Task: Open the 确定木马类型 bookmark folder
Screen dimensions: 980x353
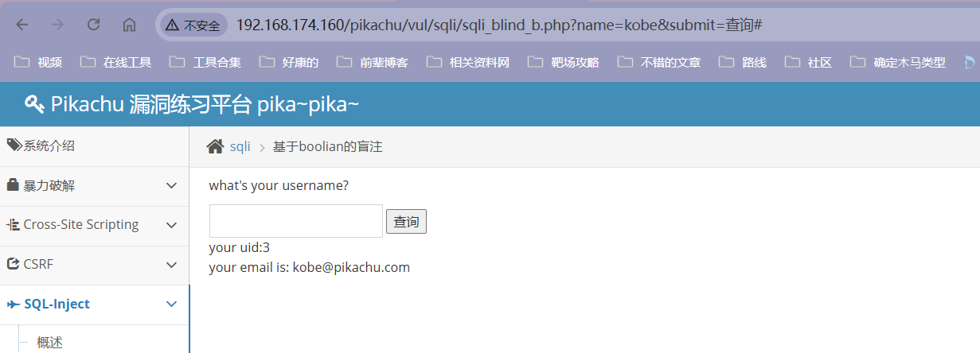Action: [898, 62]
